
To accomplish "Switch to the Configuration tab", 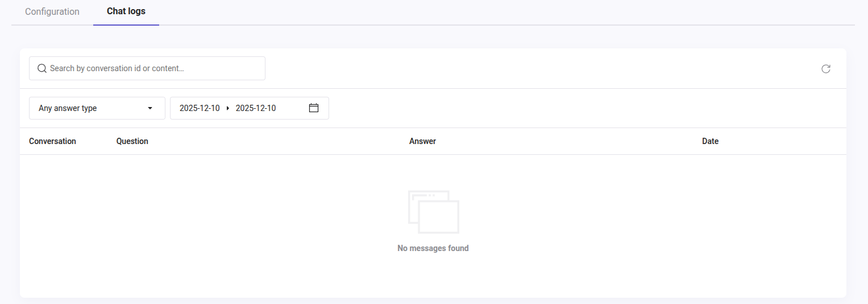I will coord(52,11).
